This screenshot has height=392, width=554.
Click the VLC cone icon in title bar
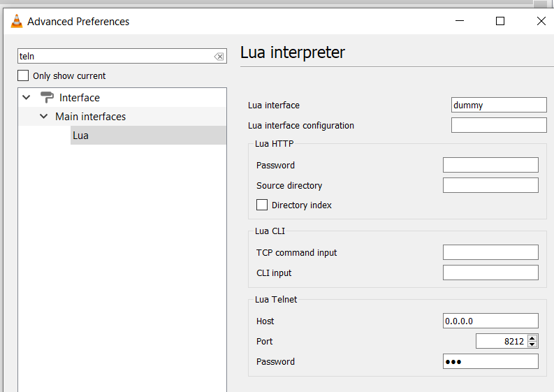coord(16,21)
